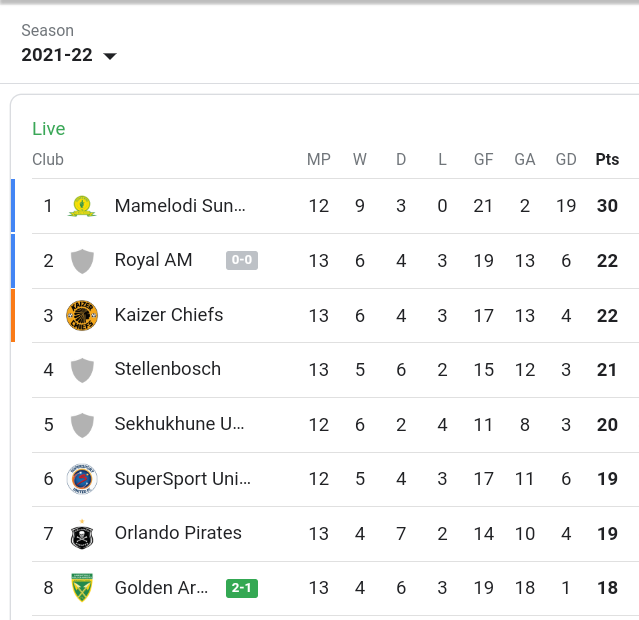Click the Pts column header
639x620 pixels.
607,159
